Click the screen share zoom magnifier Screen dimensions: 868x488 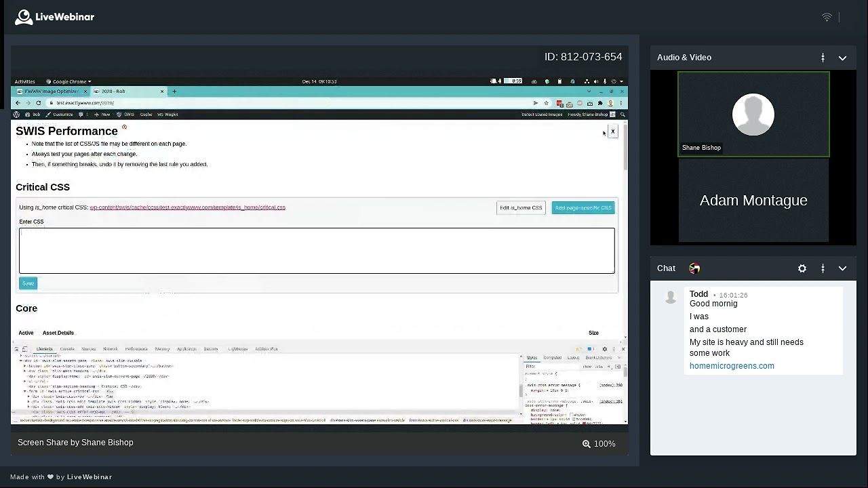click(x=587, y=444)
